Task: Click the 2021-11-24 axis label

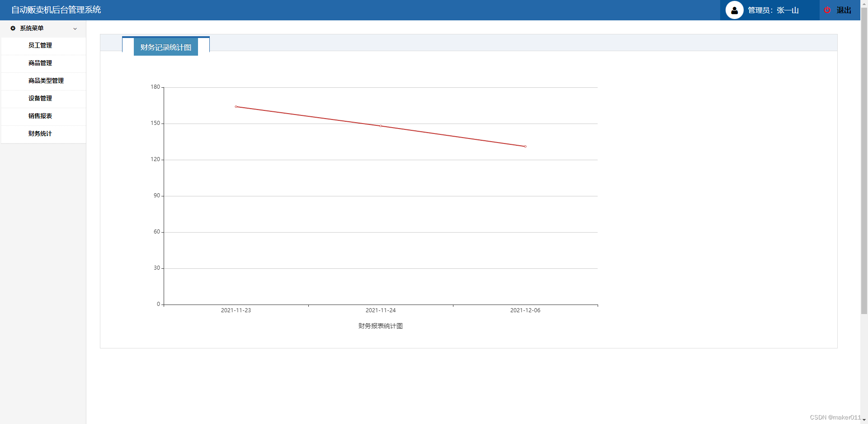Action: [381, 310]
